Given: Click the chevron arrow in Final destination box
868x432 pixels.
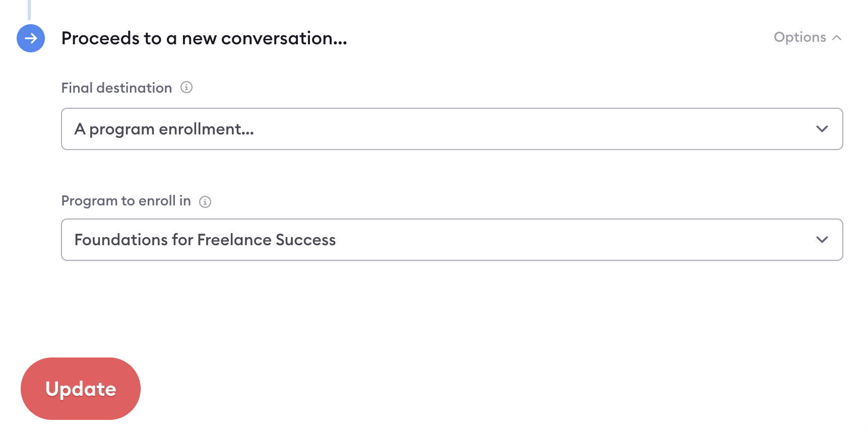Looking at the screenshot, I should tap(822, 129).
